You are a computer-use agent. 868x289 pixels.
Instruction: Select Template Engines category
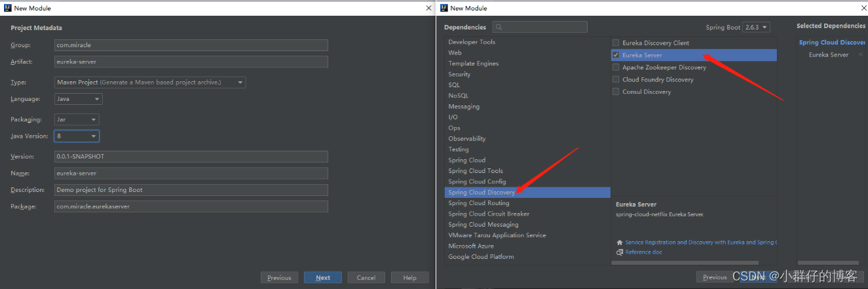pyautogui.click(x=527, y=64)
